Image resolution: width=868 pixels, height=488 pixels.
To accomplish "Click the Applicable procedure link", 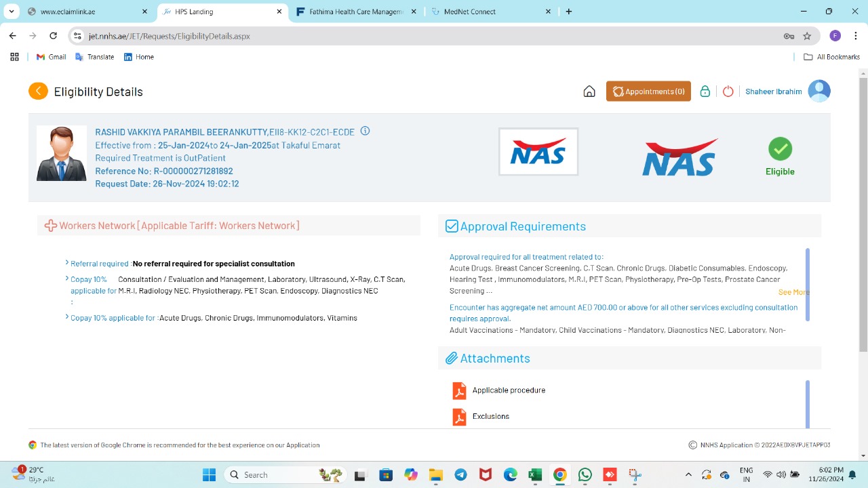I will pyautogui.click(x=509, y=390).
